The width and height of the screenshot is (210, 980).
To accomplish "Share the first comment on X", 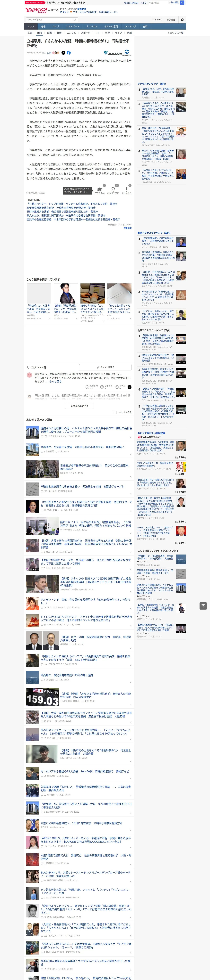I will [130, 387].
